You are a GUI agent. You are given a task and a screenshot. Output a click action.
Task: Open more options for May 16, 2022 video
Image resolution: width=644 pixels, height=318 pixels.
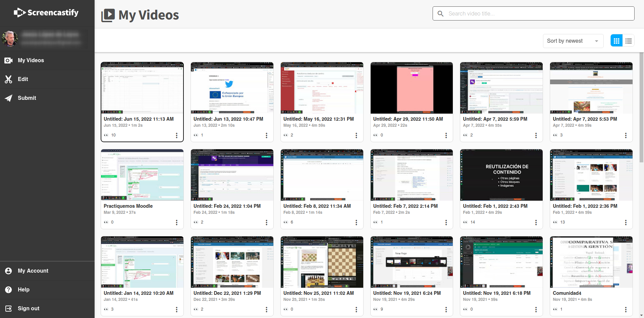coord(357,135)
